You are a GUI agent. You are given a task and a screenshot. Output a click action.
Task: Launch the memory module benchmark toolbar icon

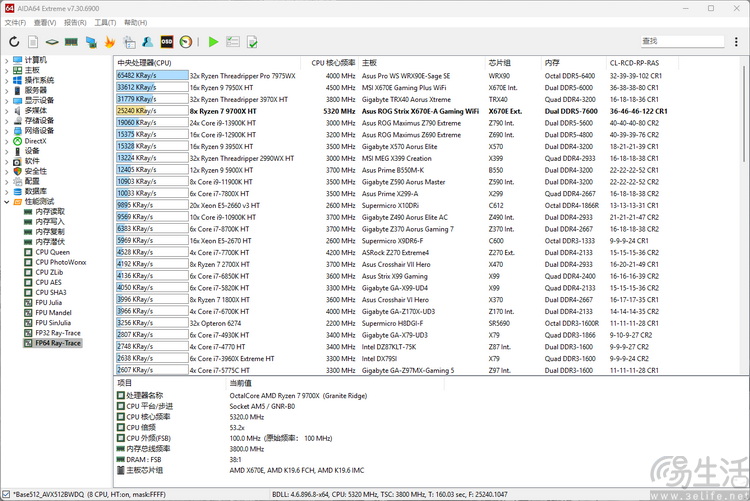(71, 42)
